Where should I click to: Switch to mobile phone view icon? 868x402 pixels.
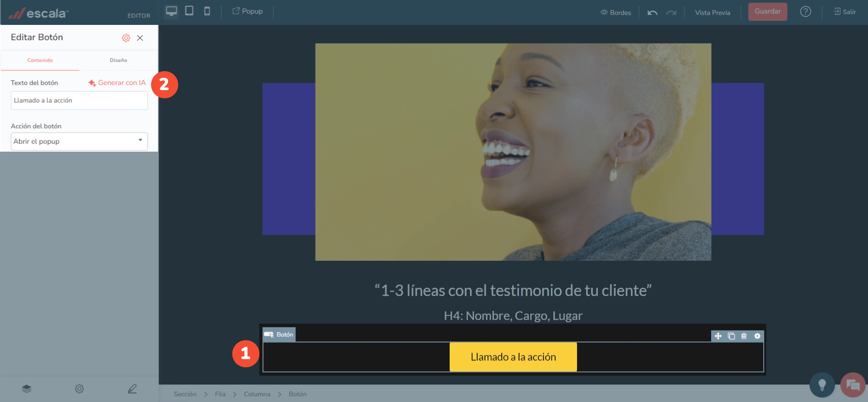tap(207, 11)
